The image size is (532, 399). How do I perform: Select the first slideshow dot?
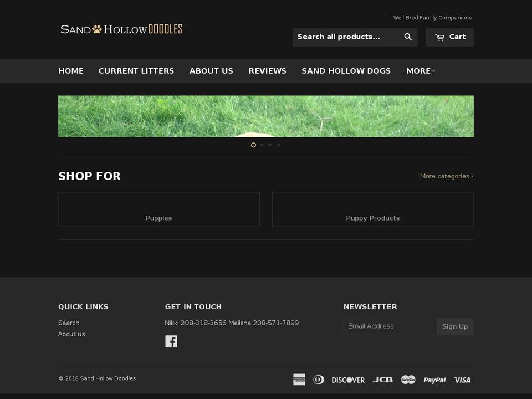[253, 145]
